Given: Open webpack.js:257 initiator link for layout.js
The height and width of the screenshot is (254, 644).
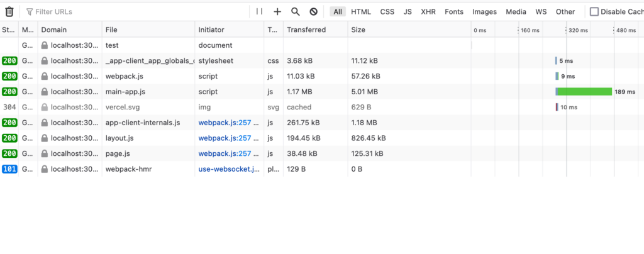Looking at the screenshot, I should click(x=225, y=138).
